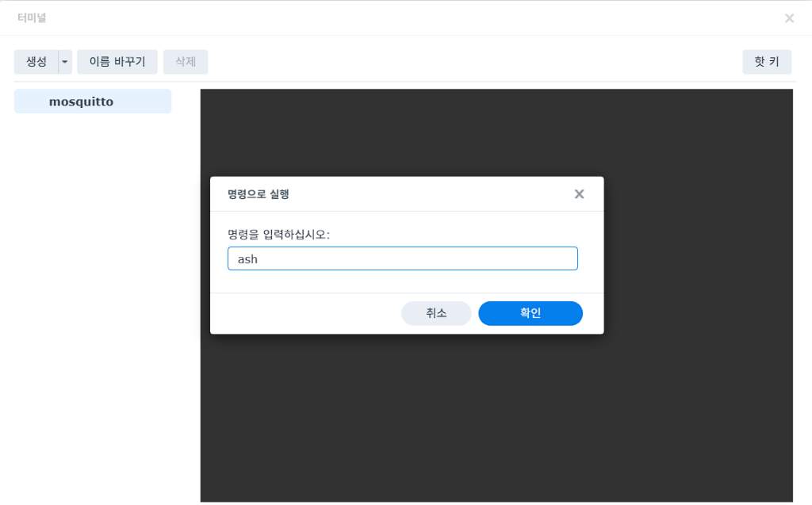Click the 이름 바꾸기 rename button

(x=117, y=62)
